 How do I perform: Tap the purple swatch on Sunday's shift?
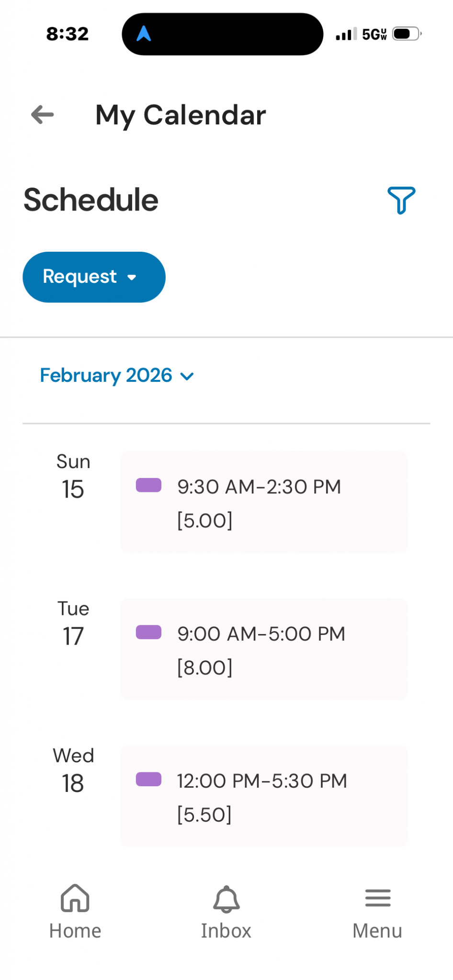[148, 485]
